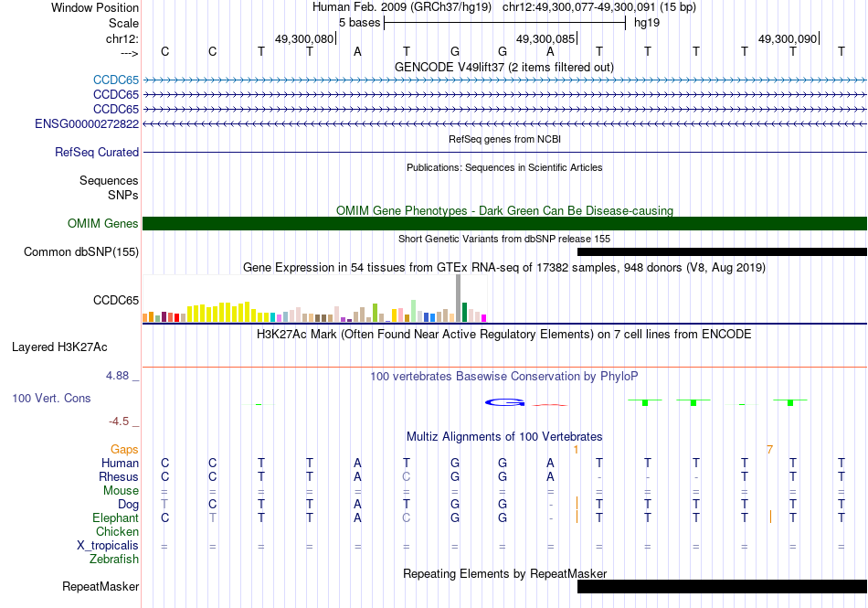Select the chr12: ruler label
The width and height of the screenshot is (868, 608).
(x=122, y=38)
